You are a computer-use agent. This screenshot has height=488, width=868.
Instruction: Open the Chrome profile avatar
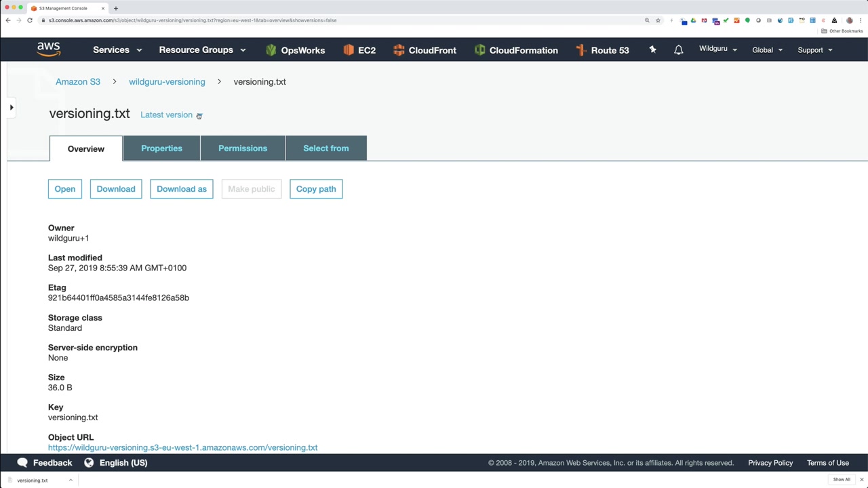[x=849, y=20]
